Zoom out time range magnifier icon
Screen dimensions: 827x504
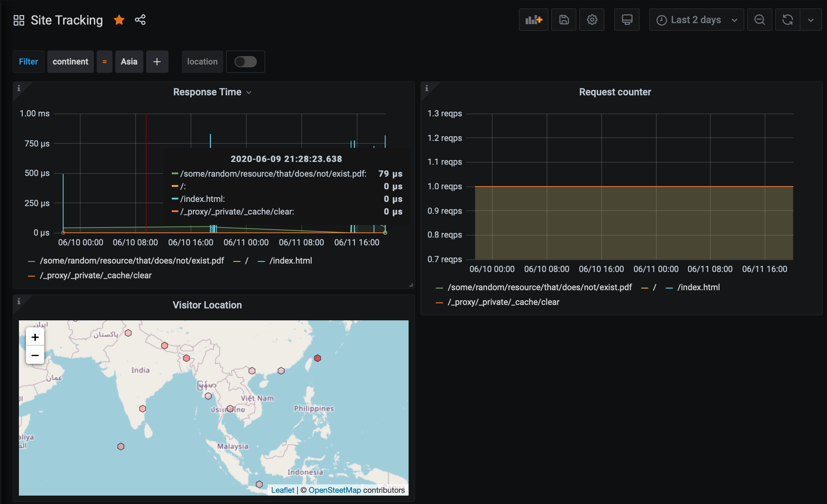click(759, 20)
